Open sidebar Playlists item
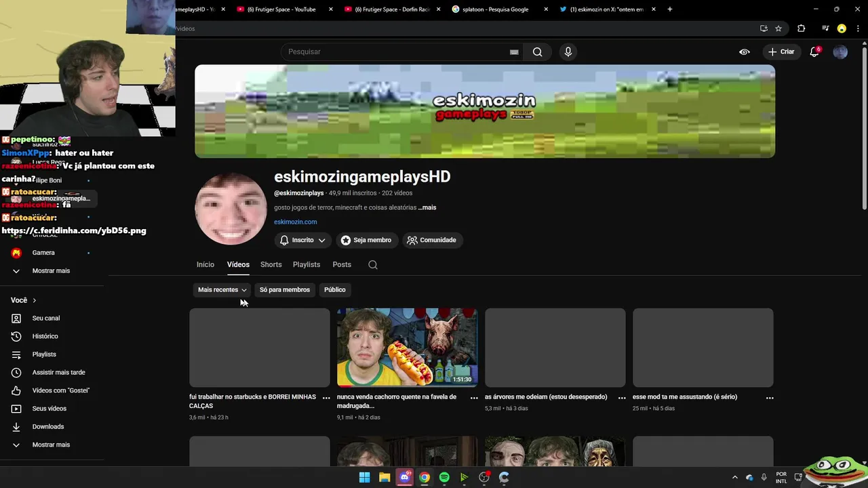The width and height of the screenshot is (868, 488). pos(44,354)
